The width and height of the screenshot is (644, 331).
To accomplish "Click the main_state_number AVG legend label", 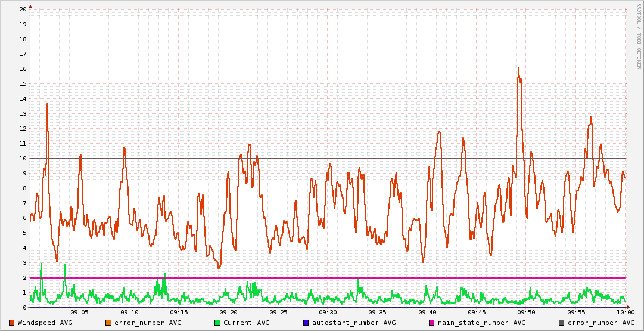I will coord(481,323).
